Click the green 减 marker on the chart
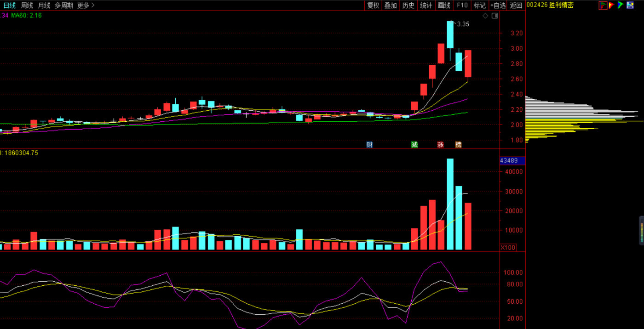The height and width of the screenshot is (329, 644). [x=414, y=145]
